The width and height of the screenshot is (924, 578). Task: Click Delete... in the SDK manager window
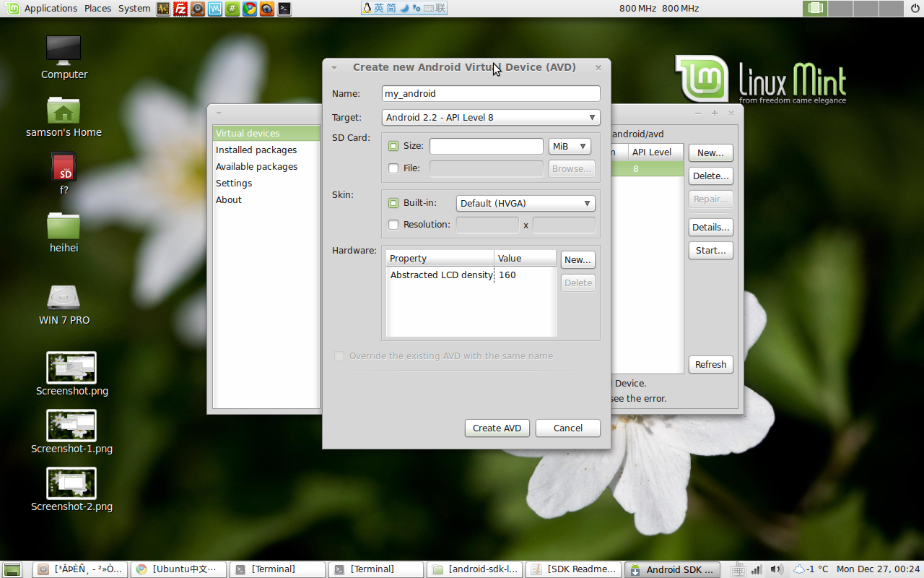tap(711, 176)
